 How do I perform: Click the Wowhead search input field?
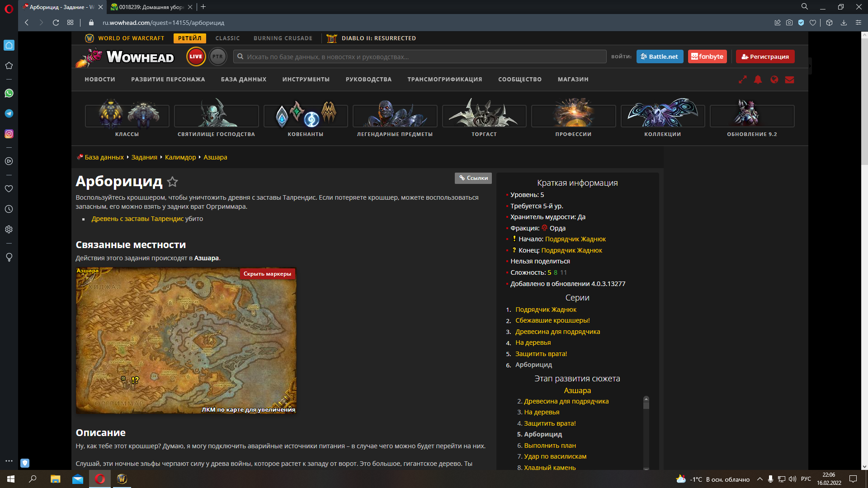(420, 57)
